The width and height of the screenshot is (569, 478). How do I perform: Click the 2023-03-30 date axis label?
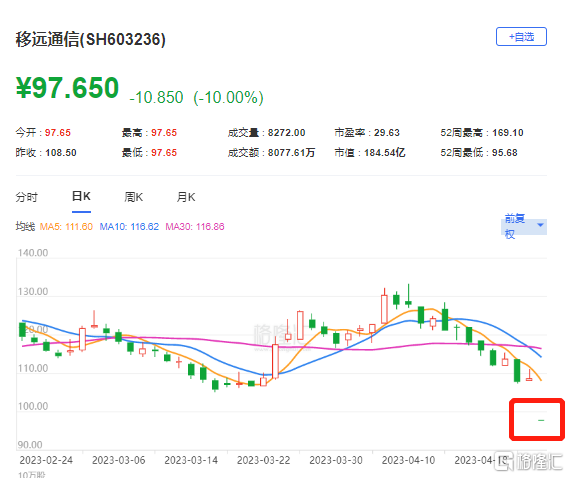(336, 460)
